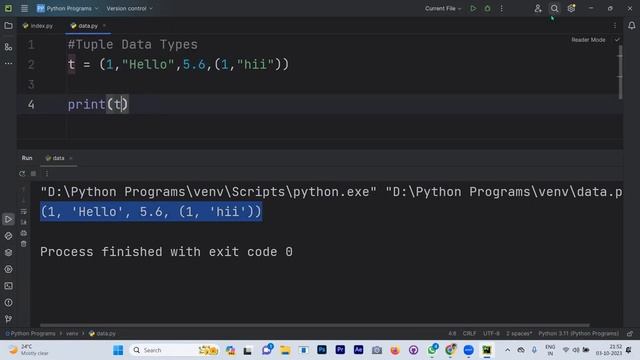This screenshot has width=640, height=360.
Task: Open the Windows Start menu
Action: pyautogui.click(x=118, y=350)
